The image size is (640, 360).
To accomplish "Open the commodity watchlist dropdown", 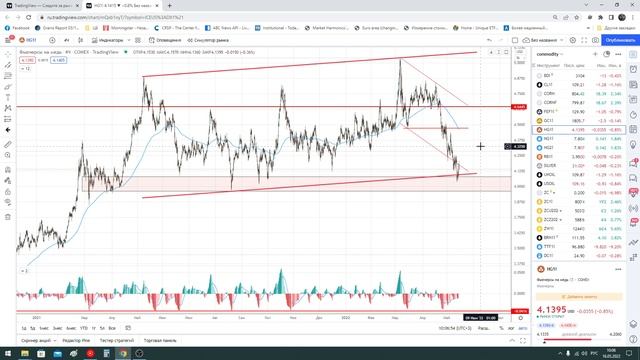I will 550,54.
